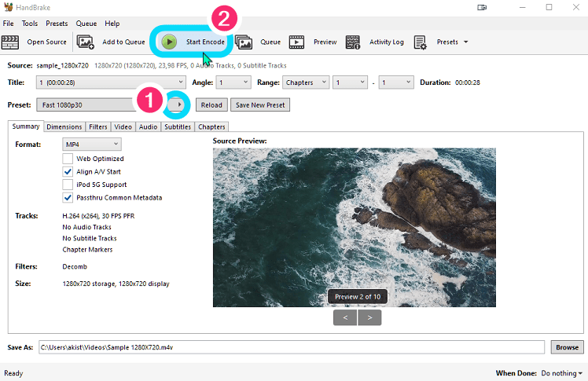Uncheck Align A/V Start
The width and height of the screenshot is (588, 381).
tap(68, 171)
